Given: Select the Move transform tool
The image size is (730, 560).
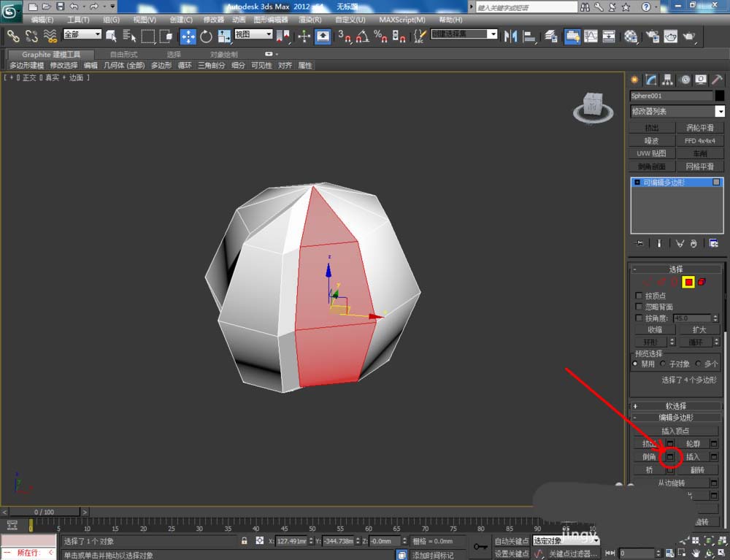Looking at the screenshot, I should click(188, 37).
